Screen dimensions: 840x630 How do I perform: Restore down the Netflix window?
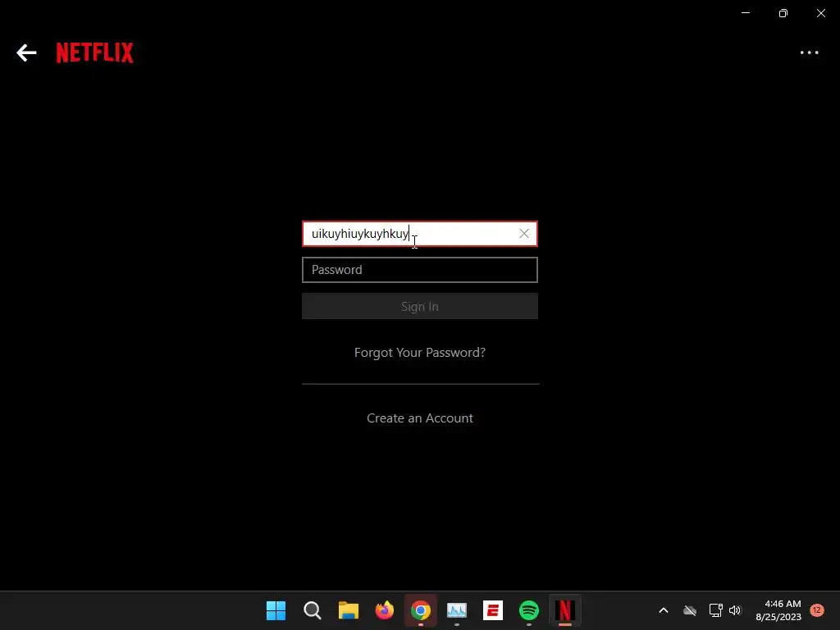tap(783, 13)
